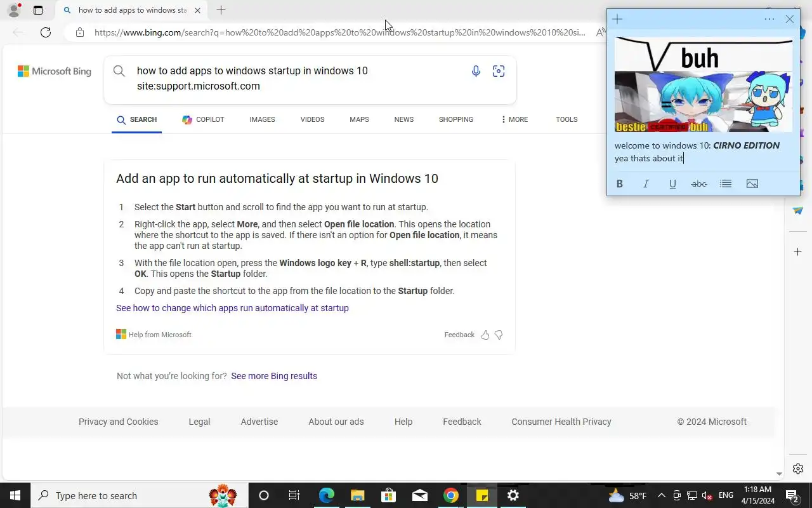
Task: Close the sticky note
Action: coord(790,19)
